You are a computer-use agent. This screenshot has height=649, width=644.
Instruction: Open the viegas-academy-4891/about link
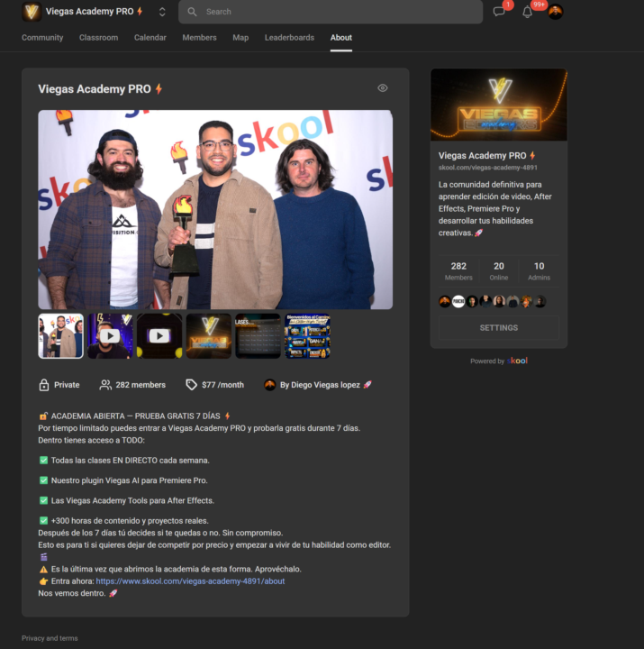[190, 581]
